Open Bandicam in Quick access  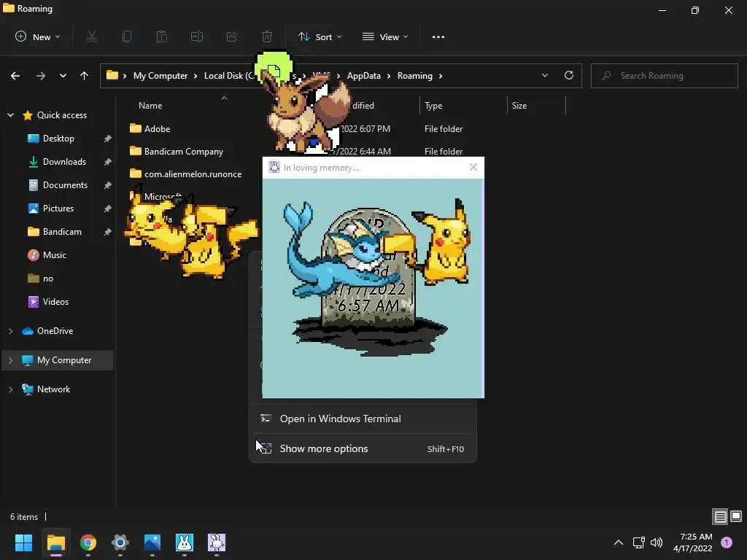(x=62, y=232)
